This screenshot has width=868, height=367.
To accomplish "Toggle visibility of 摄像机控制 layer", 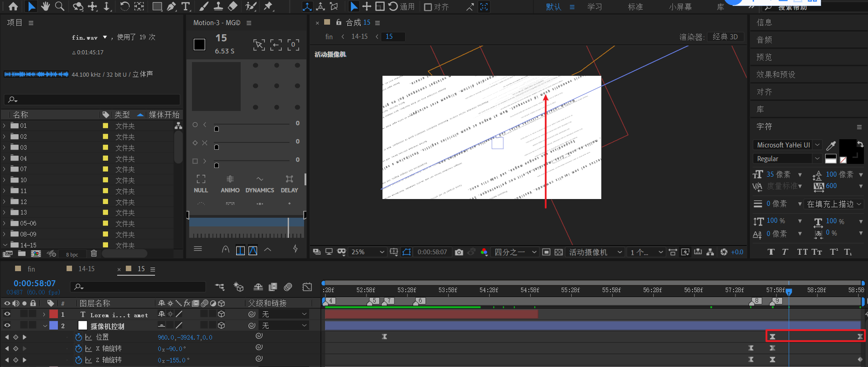I will pyautogui.click(x=7, y=325).
